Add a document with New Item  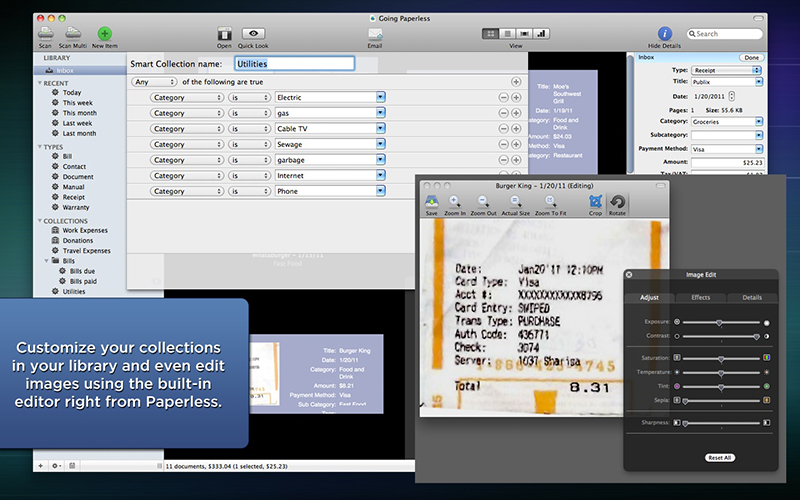105,34
